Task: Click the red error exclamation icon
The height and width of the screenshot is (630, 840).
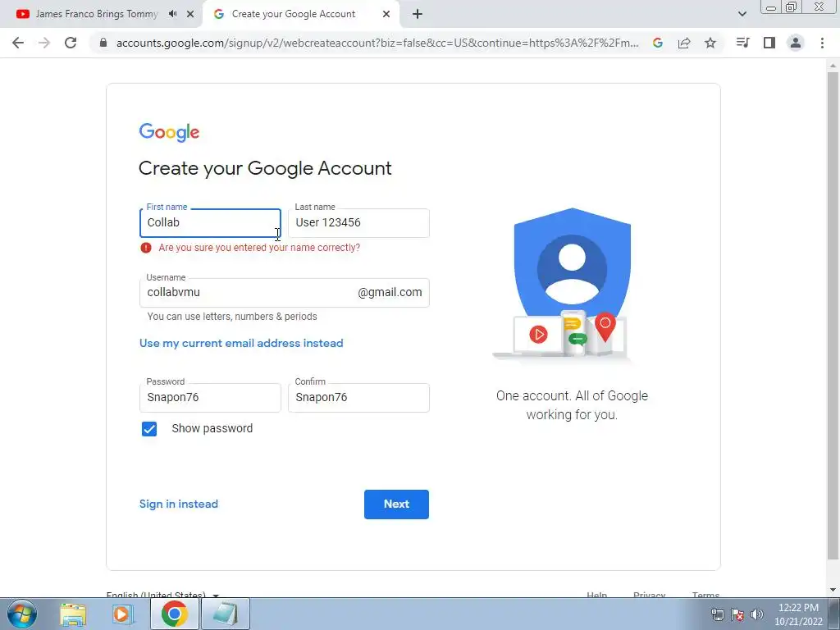Action: (146, 248)
